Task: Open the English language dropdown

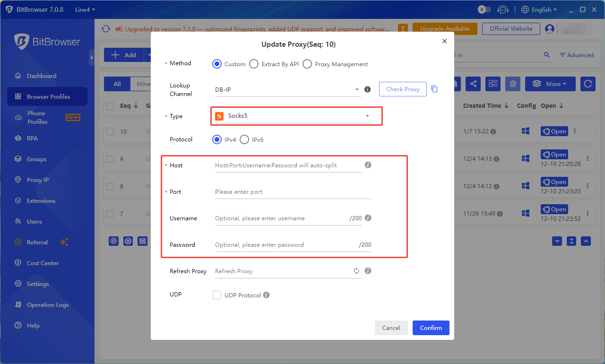Action: click(539, 9)
